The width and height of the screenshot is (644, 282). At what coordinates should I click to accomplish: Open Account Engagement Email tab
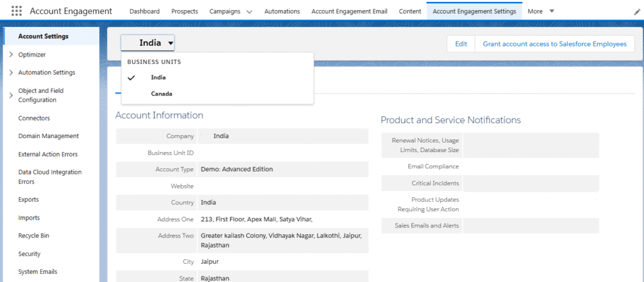[349, 11]
